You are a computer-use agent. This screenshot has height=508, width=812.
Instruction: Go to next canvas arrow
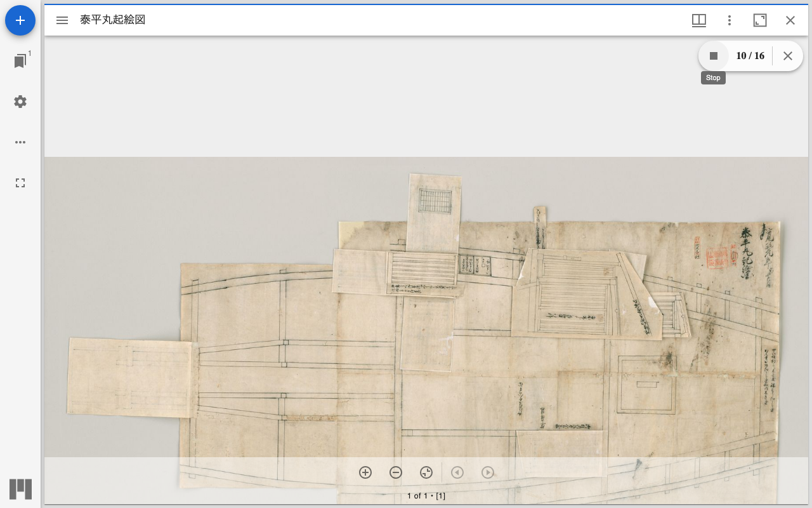tap(488, 472)
